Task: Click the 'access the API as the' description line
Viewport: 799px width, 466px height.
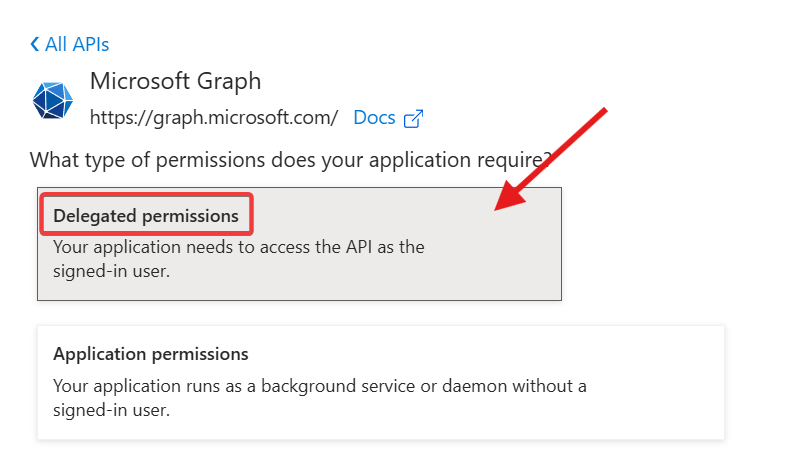Action: point(238,247)
